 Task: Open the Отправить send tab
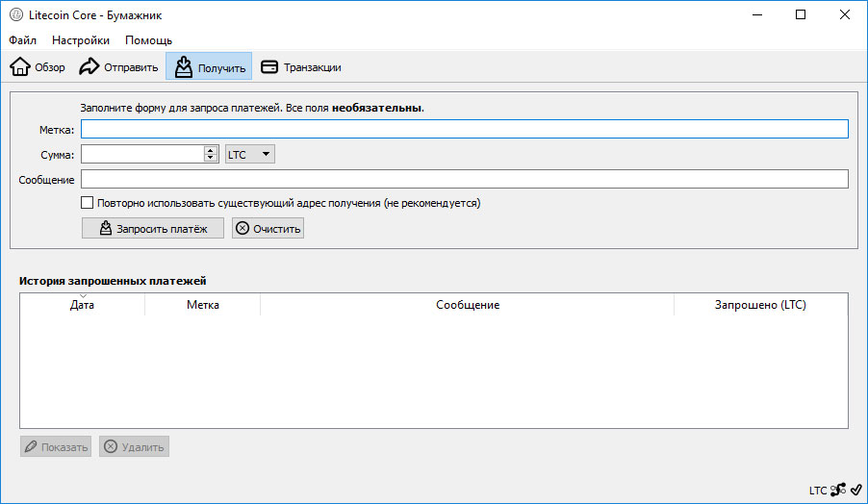click(118, 67)
